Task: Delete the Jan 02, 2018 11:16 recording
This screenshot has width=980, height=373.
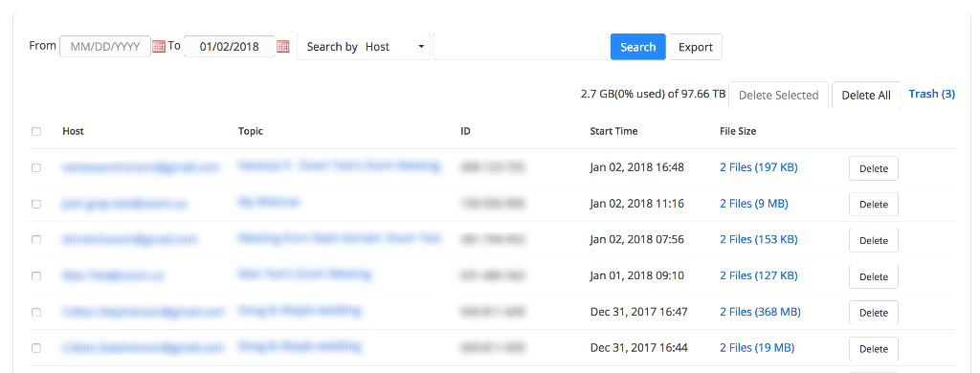Action: click(874, 205)
